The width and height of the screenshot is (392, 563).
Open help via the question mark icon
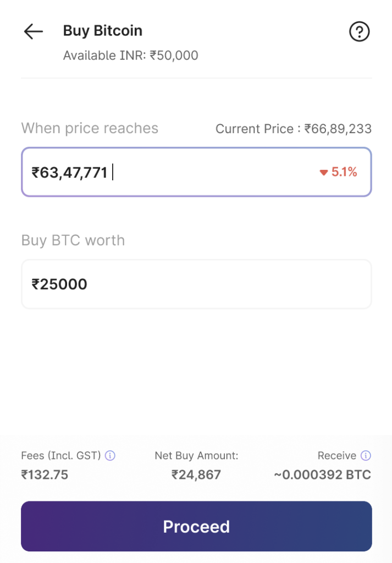[x=360, y=32]
